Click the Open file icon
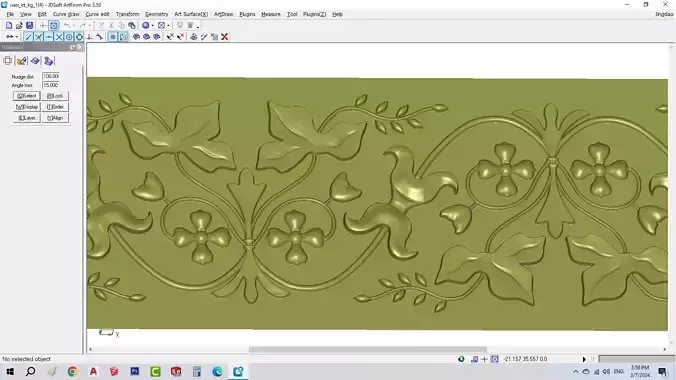This screenshot has height=380, width=676. click(19, 25)
